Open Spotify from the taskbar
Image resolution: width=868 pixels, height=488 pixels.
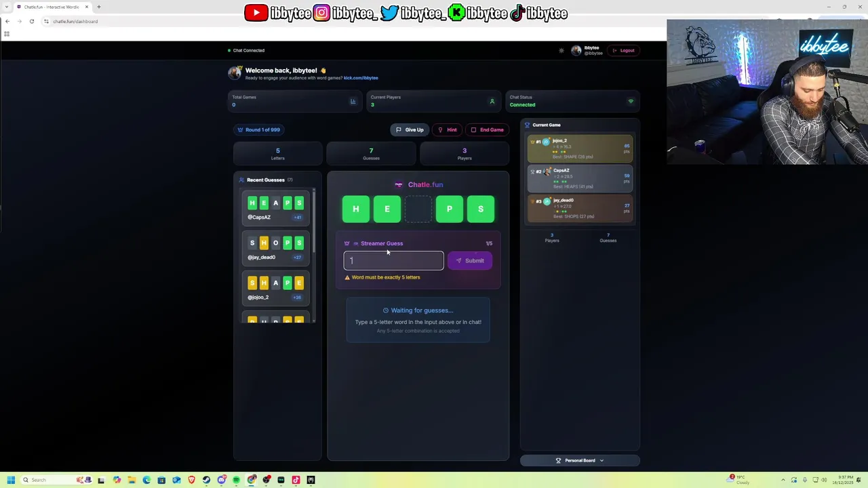point(236,480)
